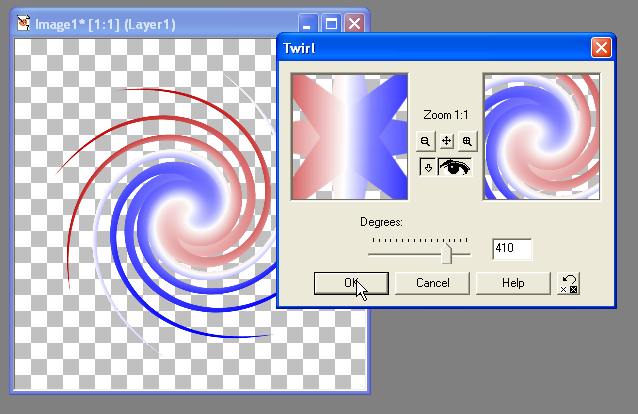Screen dimensions: 638x414
Task: Maximize the Image1 window
Action: (x=331, y=24)
